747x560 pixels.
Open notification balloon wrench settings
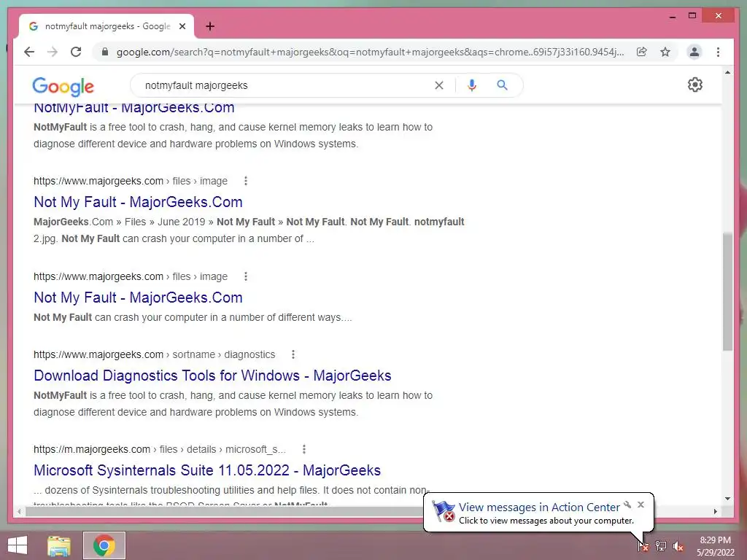627,505
